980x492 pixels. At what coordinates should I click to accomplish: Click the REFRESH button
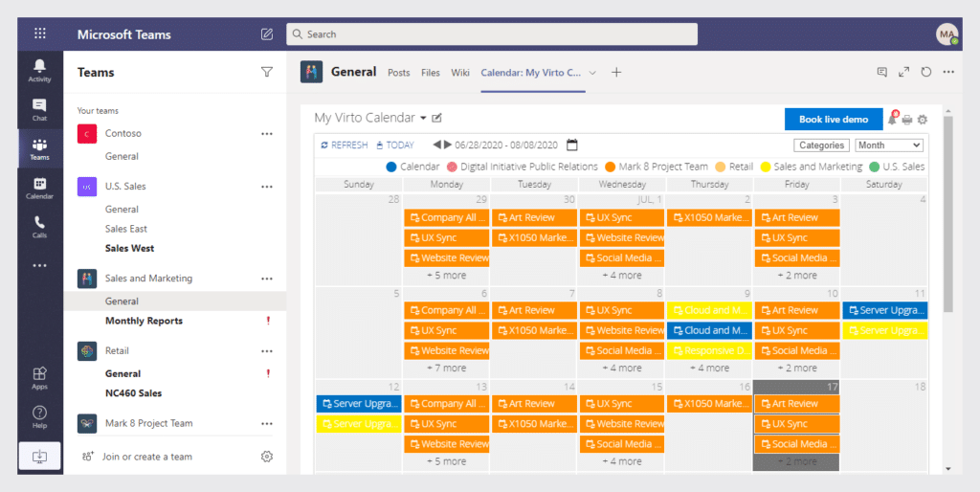pyautogui.click(x=345, y=145)
